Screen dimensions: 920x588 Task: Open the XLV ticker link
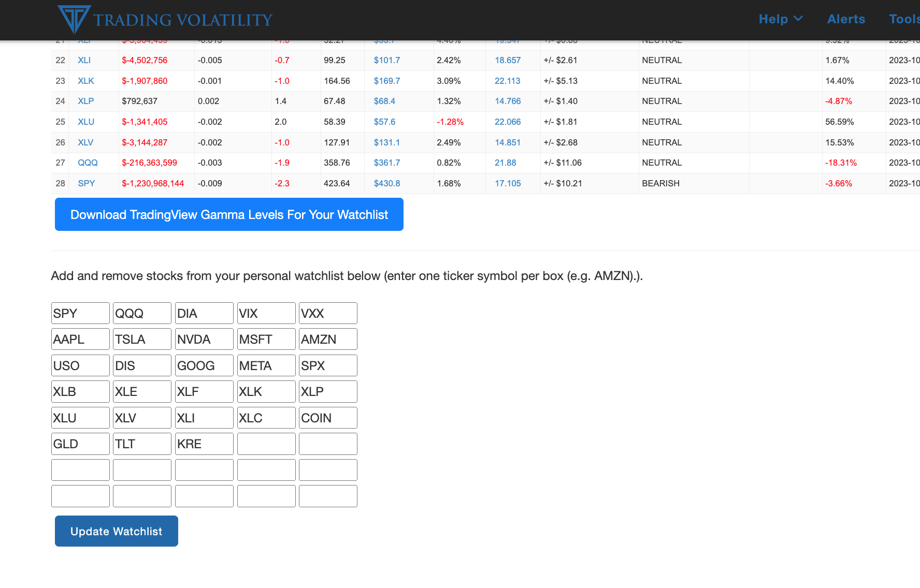(85, 142)
